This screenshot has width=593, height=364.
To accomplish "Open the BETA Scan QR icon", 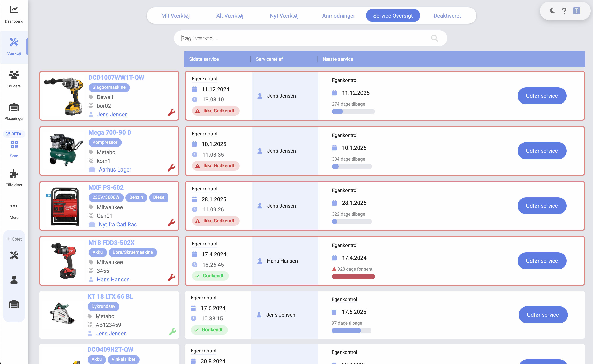I will pyautogui.click(x=14, y=144).
